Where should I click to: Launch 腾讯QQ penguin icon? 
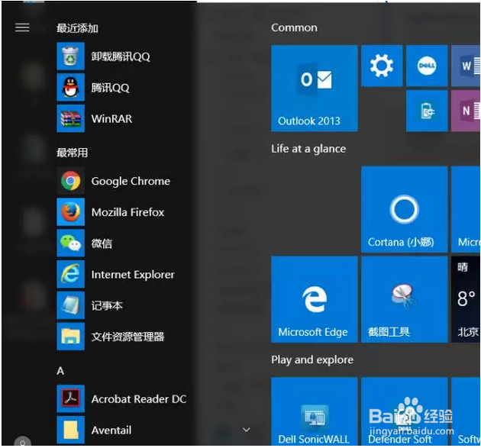[x=70, y=87]
